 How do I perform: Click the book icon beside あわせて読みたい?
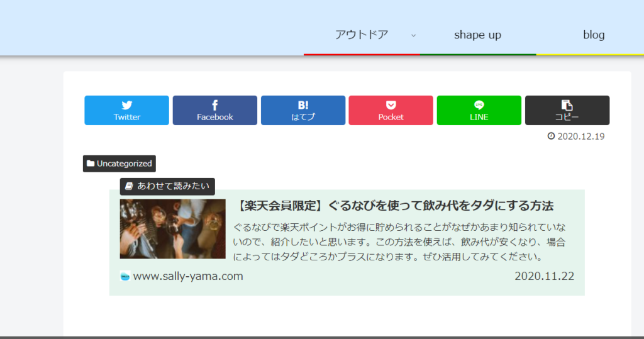tap(129, 186)
